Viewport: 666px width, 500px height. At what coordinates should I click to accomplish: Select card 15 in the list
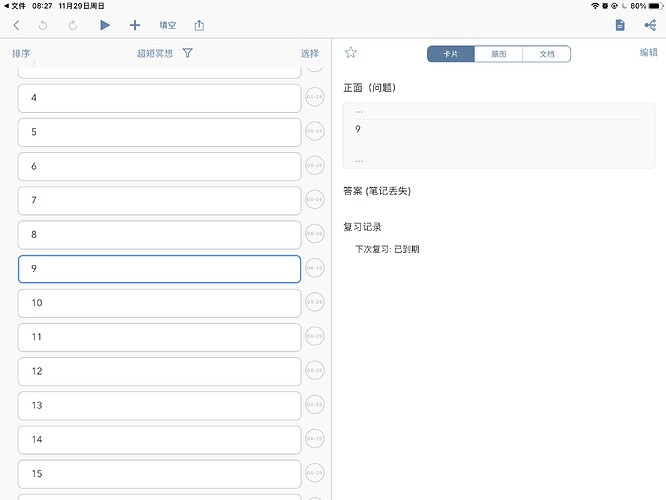[159, 474]
